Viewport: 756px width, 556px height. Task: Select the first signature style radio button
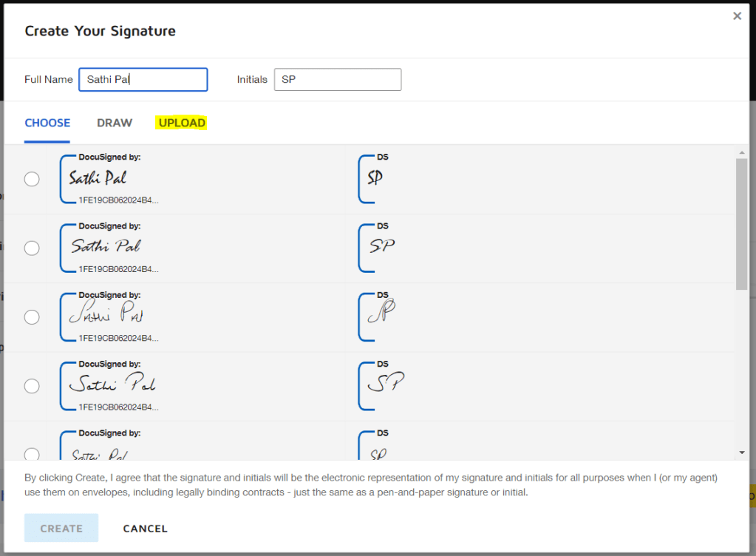tap(32, 179)
